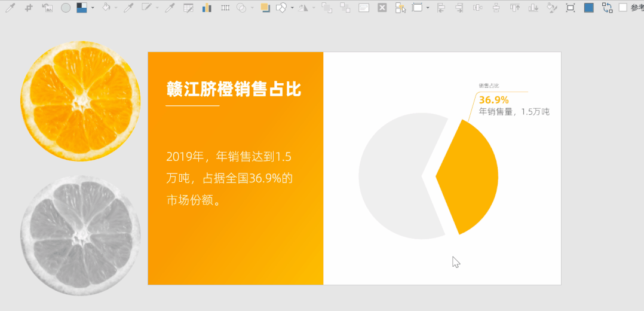Click the table edit icon
644x311 pixels.
(189, 8)
